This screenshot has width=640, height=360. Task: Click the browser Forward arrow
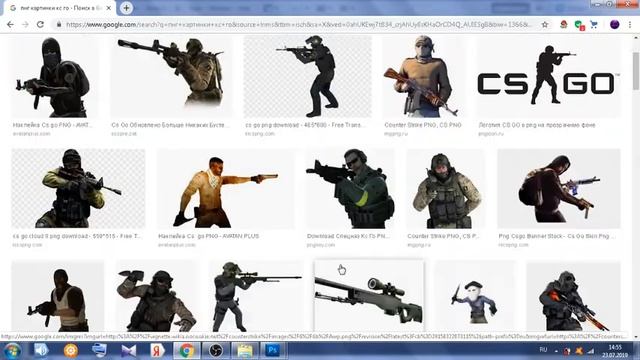point(25,24)
